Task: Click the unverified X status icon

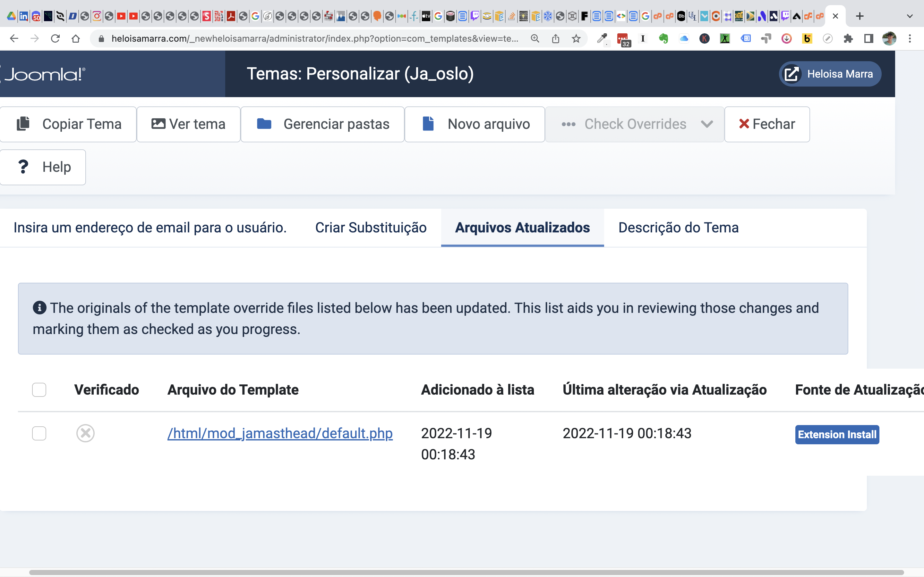Action: [85, 433]
